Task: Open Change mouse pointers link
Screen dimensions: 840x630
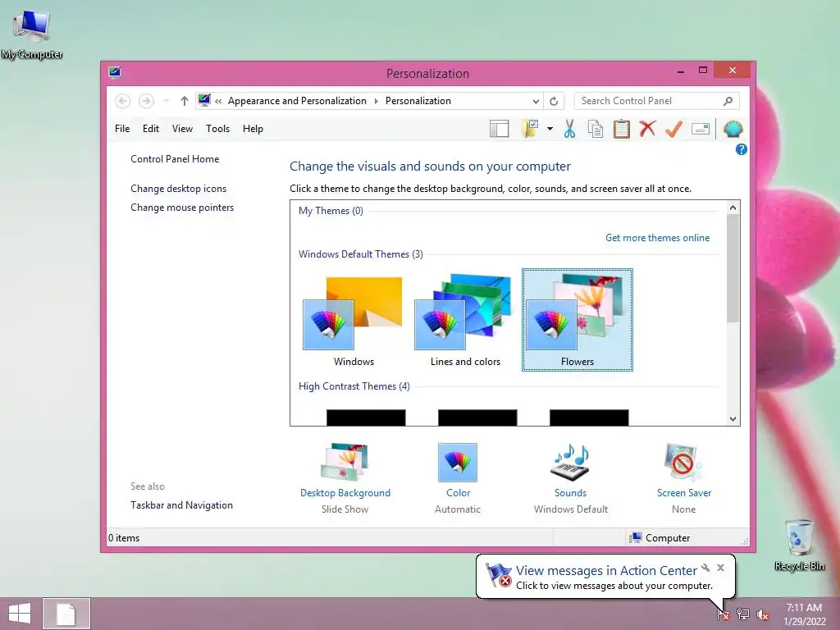Action: (182, 208)
